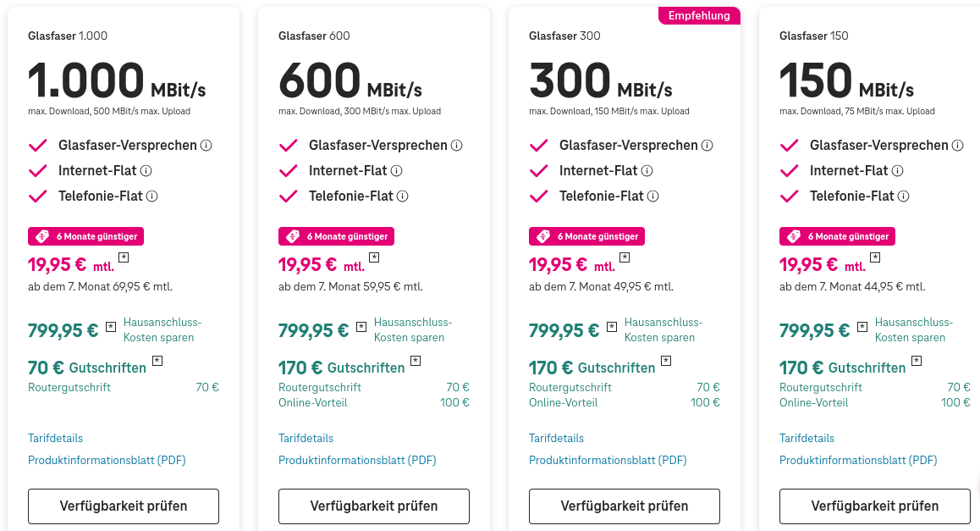Image resolution: width=980 pixels, height=531 pixels.
Task: Click Internet-Flat info icon in Glasfaser 600 card
Action: [396, 171]
